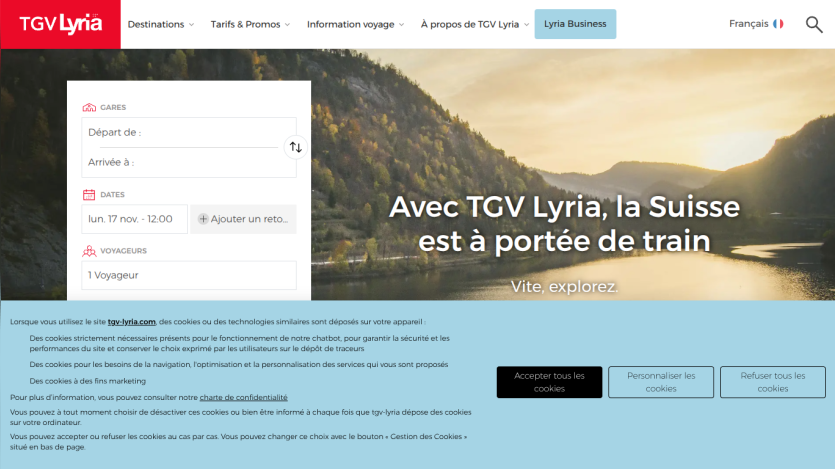Open the 1 Voyageur passenger selector

189,275
